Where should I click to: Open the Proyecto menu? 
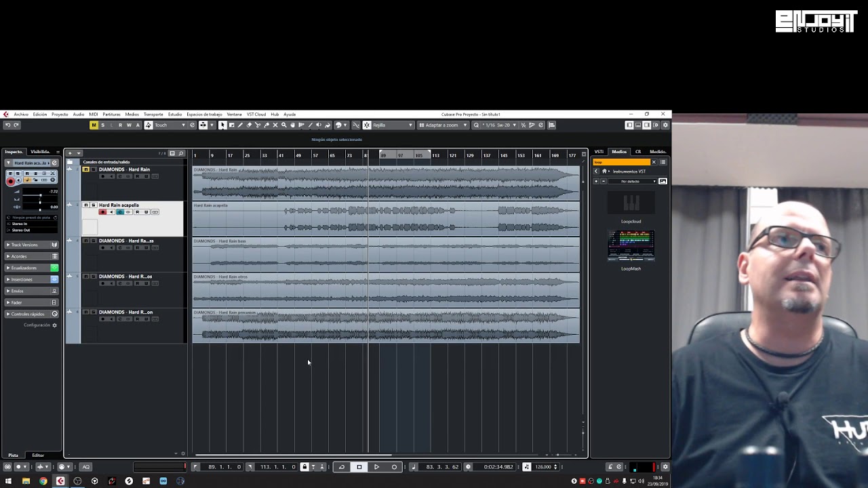pyautogui.click(x=60, y=115)
